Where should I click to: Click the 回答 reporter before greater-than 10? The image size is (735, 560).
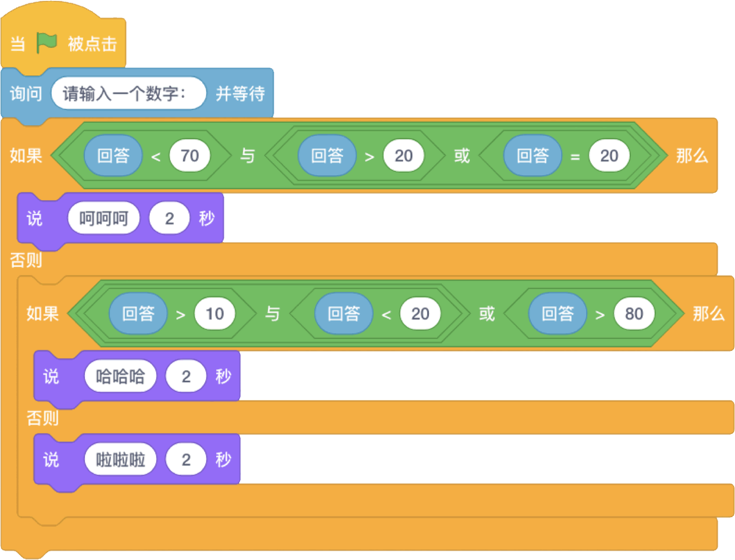click(138, 313)
